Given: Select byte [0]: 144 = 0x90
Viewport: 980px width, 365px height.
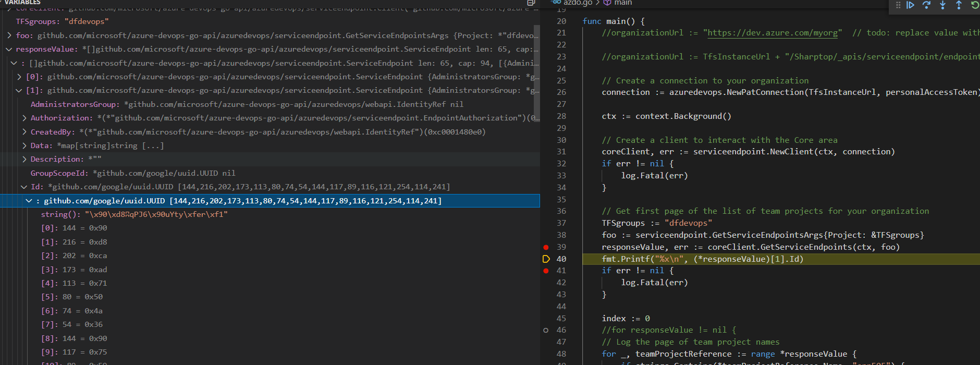Looking at the screenshot, I should [x=269, y=228].
